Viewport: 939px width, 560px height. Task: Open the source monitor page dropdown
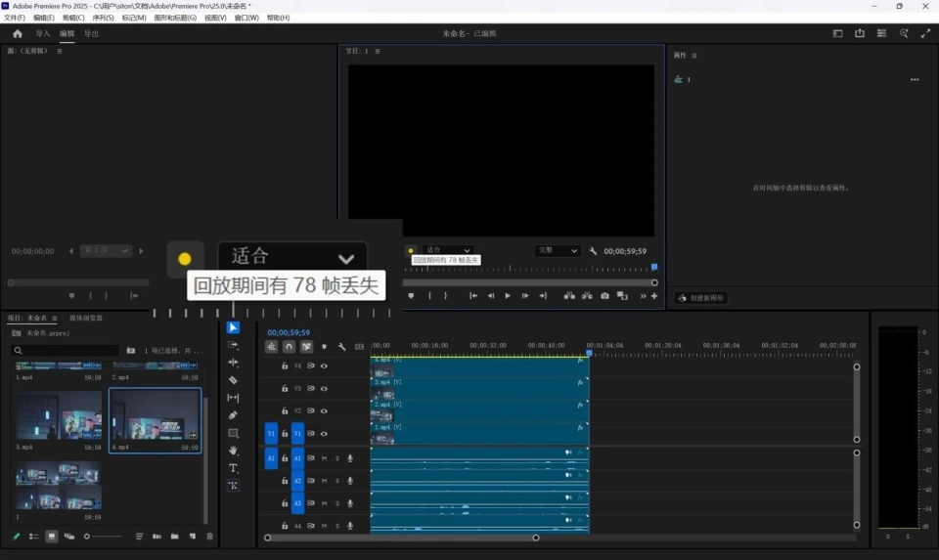[106, 251]
